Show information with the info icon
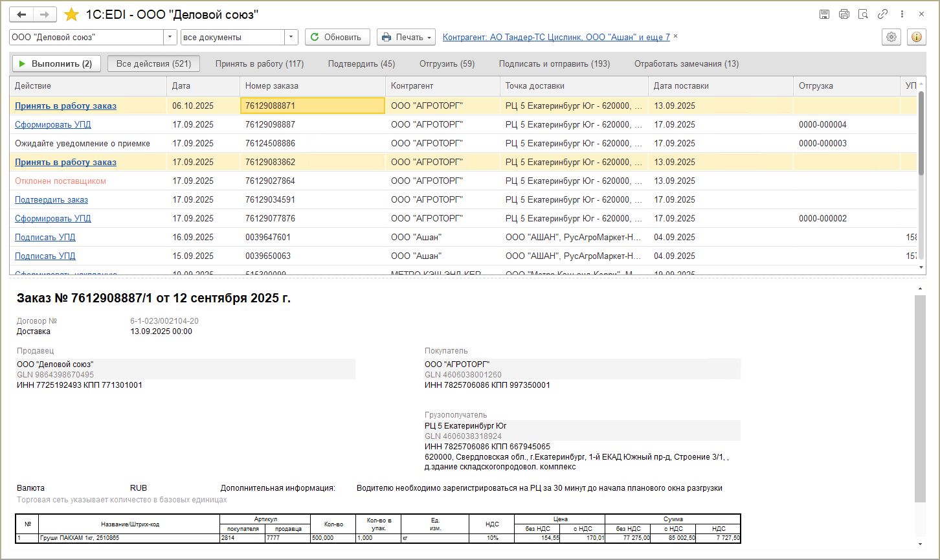 917,37
